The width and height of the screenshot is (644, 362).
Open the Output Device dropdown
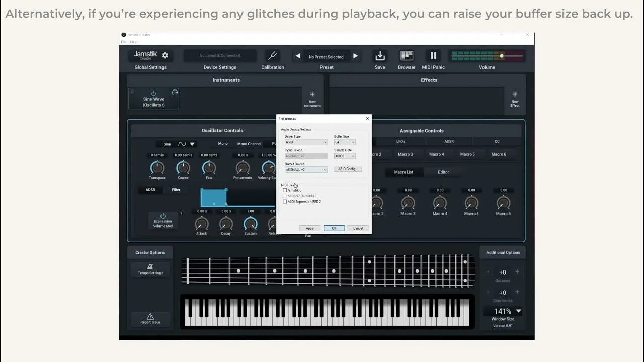pyautogui.click(x=306, y=170)
